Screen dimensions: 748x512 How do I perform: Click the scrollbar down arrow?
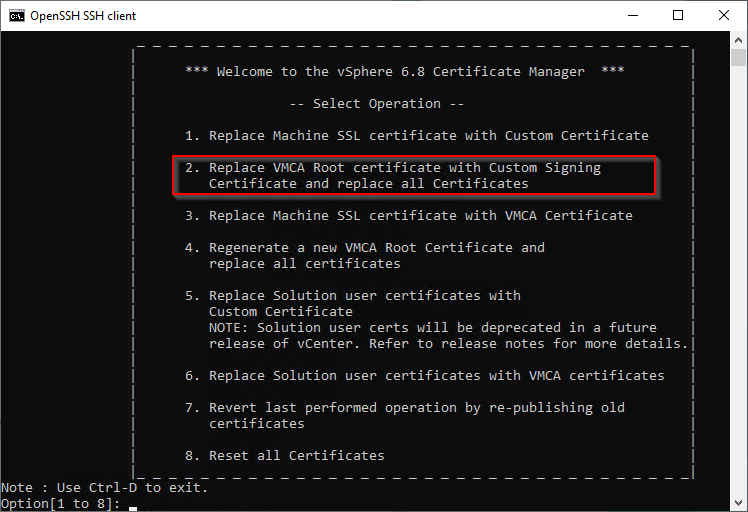tap(738, 503)
